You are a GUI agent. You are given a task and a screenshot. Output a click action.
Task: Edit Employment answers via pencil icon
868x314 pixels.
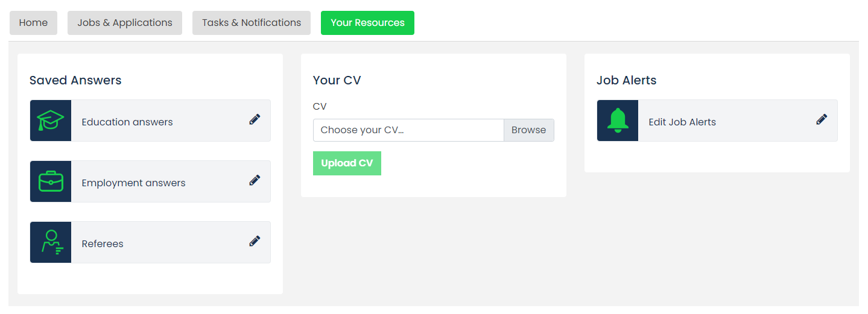click(255, 180)
